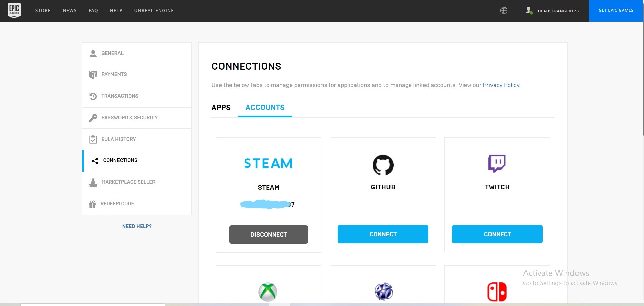Switch to the Apps tab

221,108
